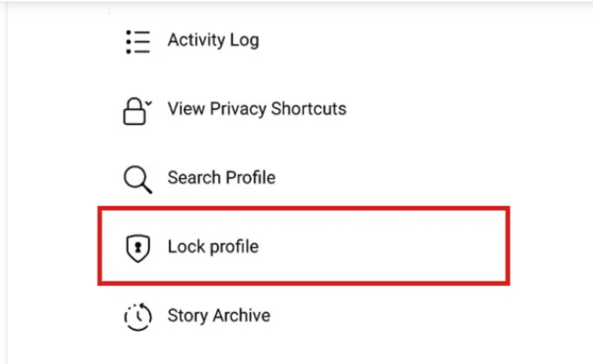Click the clock hands in Story Archive icon
Screen dimensions: 593x364
pos(140,315)
